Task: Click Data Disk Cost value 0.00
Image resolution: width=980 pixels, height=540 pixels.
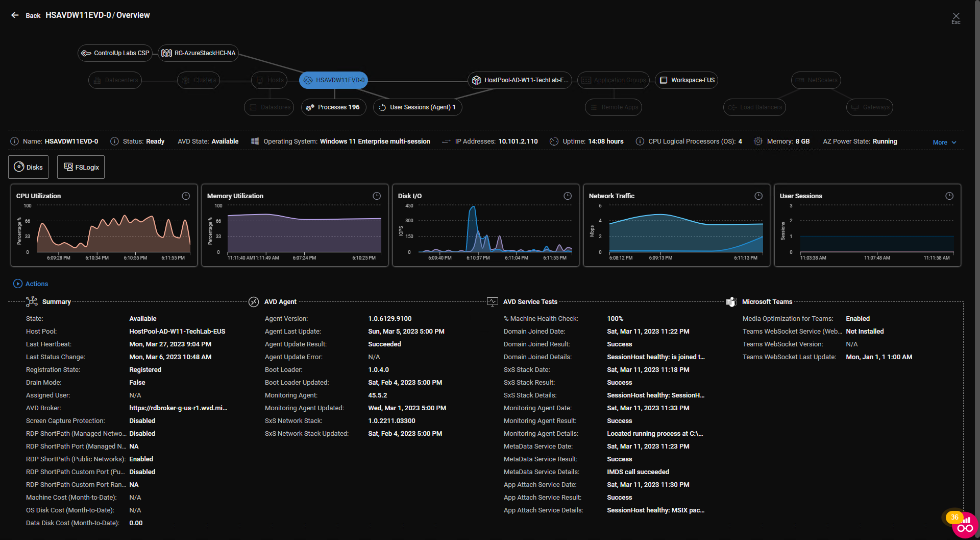Action: (136, 523)
